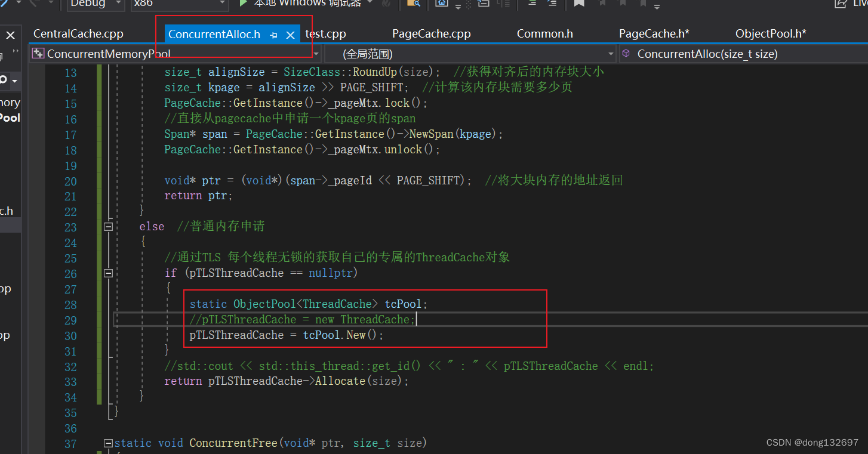Click the bookmark toolbar overflow arrow
This screenshot has width=868, height=454.
[x=657, y=6]
